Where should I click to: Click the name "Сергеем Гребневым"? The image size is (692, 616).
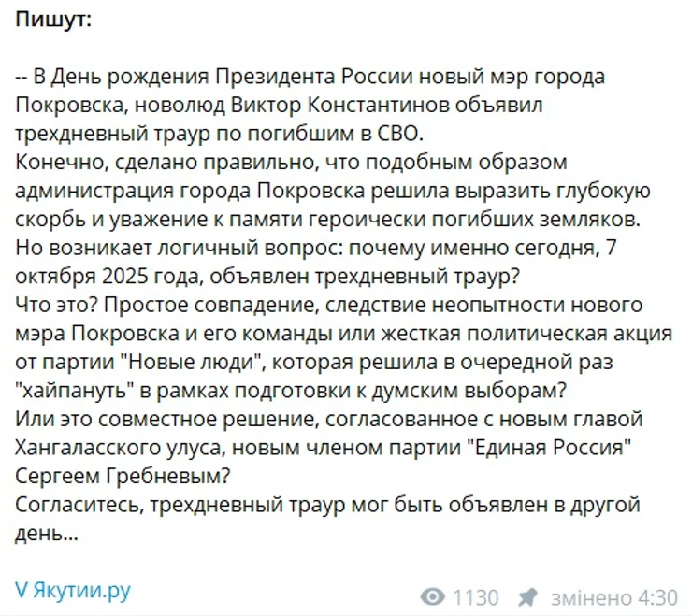pos(123,476)
